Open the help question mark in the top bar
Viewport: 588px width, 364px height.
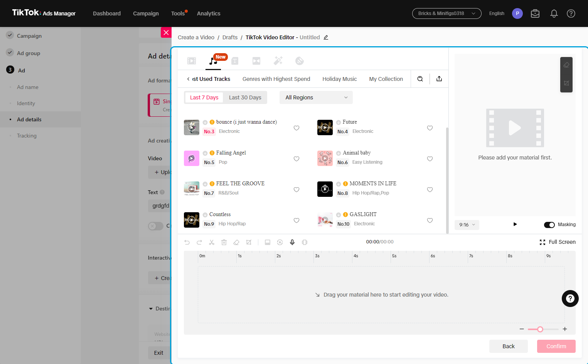[571, 13]
